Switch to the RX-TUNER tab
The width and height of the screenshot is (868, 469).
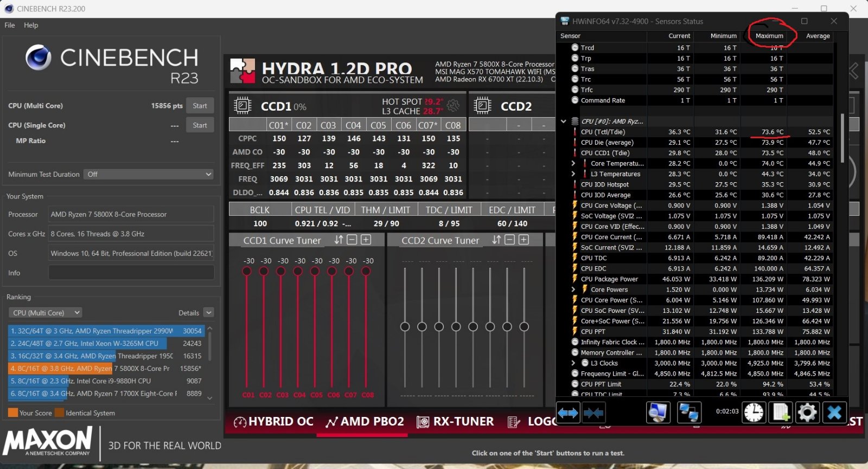pyautogui.click(x=455, y=421)
